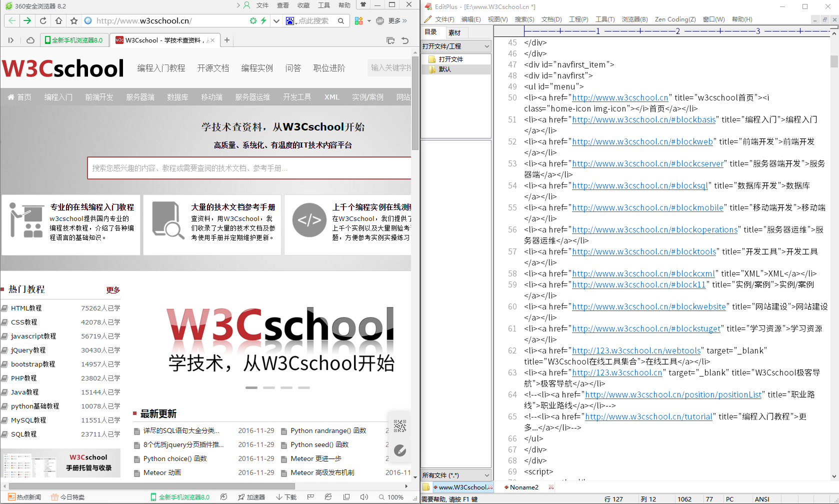Bookmark page with star icon

click(74, 20)
